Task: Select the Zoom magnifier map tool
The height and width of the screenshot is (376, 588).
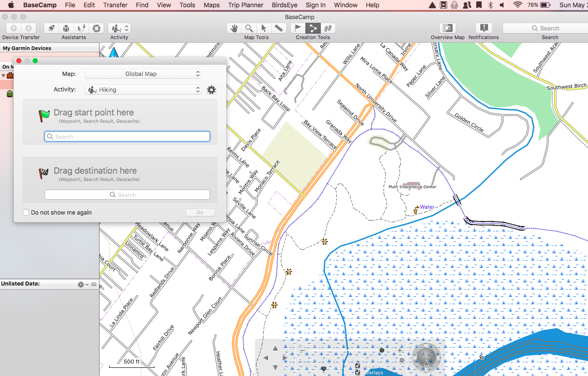Action: pos(249,28)
